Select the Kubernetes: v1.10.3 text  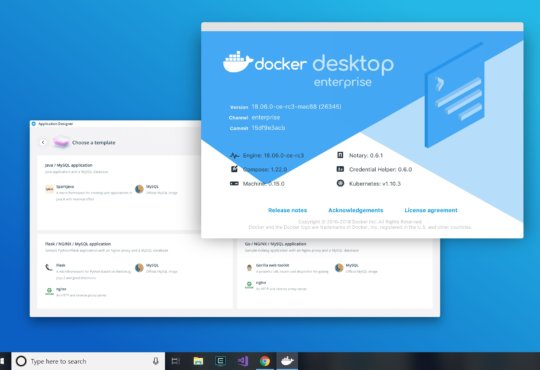tap(375, 184)
